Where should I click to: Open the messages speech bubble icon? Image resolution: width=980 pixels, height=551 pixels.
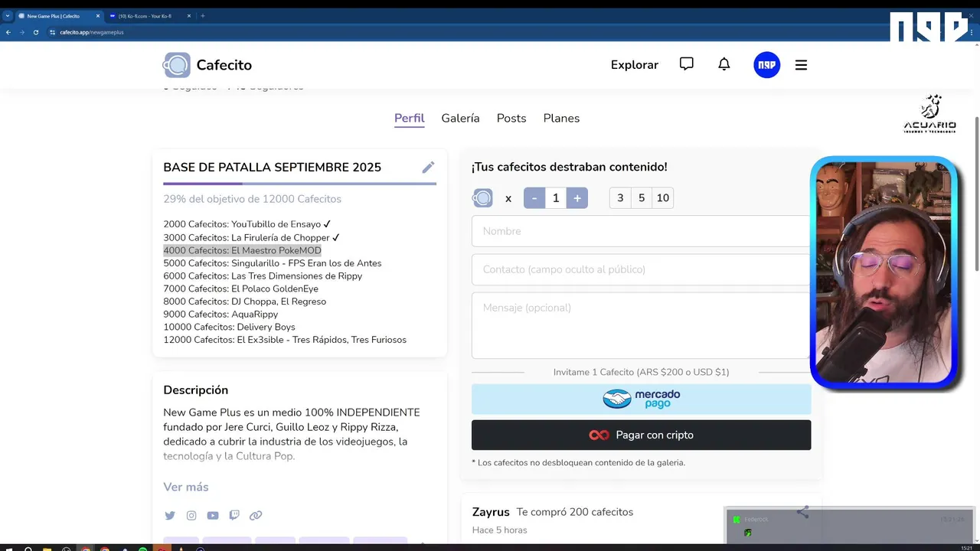(687, 64)
